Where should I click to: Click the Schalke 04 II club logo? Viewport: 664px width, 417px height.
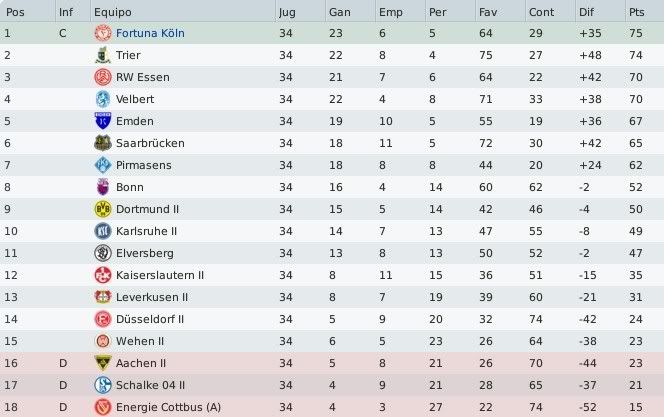click(x=103, y=385)
